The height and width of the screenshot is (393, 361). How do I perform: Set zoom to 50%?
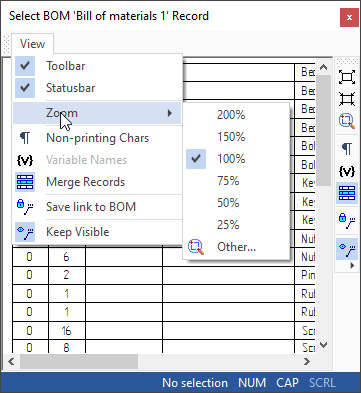[236, 203]
